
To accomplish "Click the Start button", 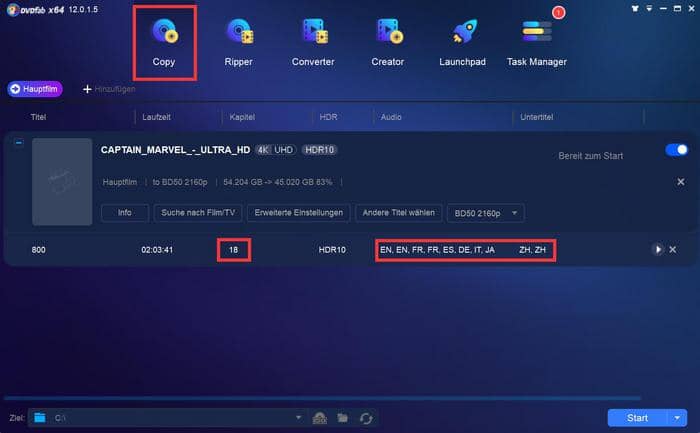I will coord(638,418).
